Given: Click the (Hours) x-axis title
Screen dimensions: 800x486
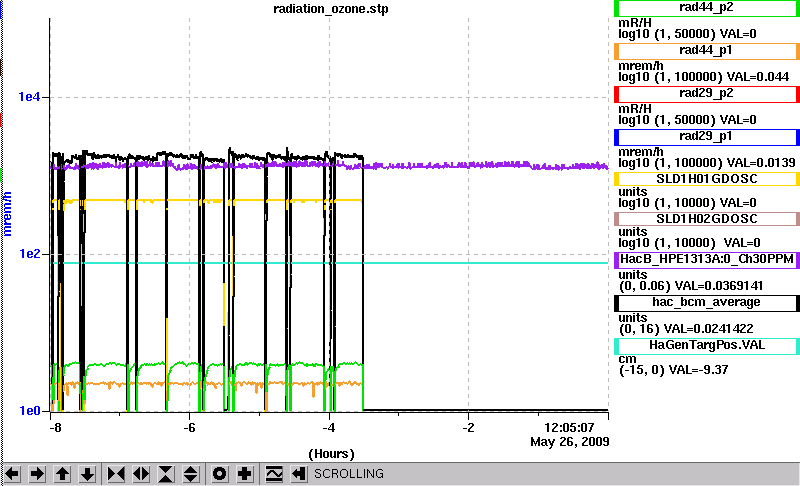Looking at the screenshot, I should (x=331, y=454).
